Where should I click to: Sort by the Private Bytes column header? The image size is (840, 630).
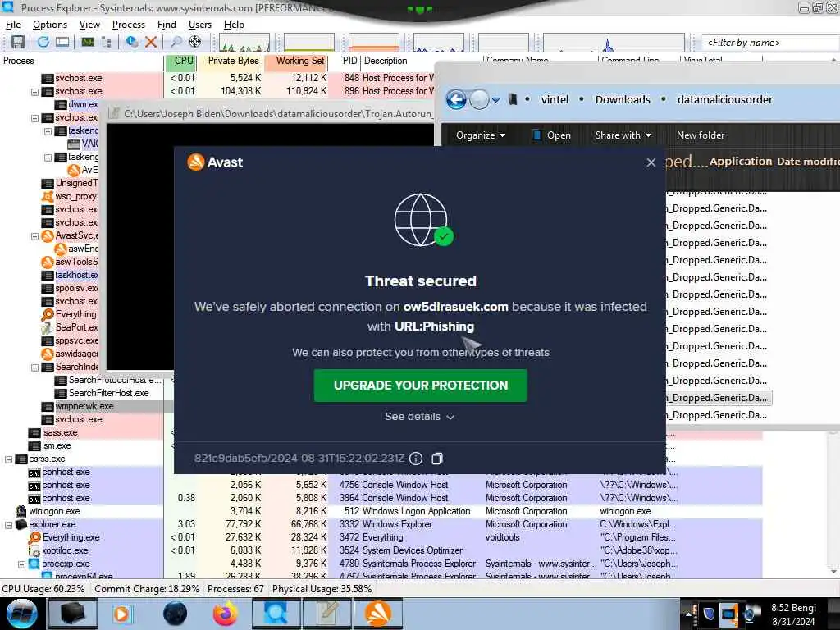[230, 61]
